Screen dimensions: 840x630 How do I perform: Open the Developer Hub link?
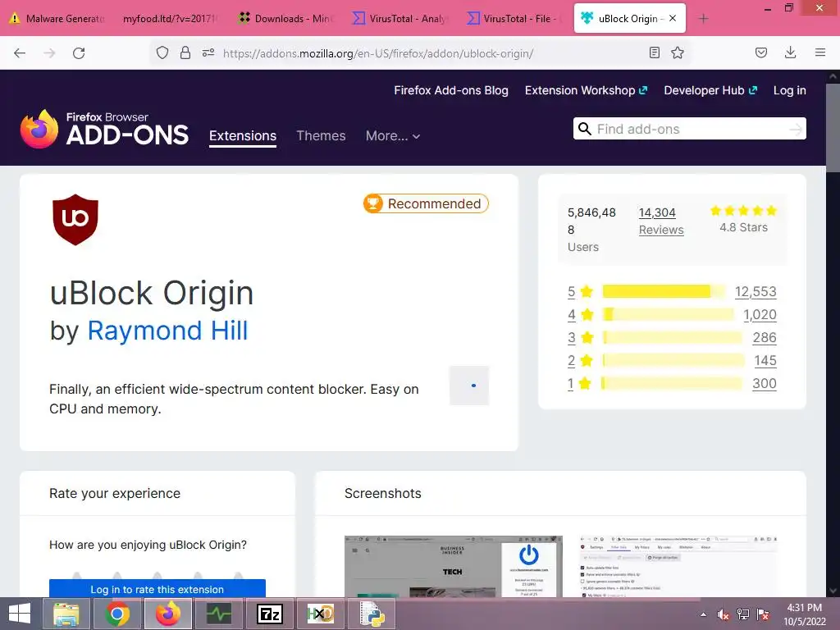click(x=710, y=90)
